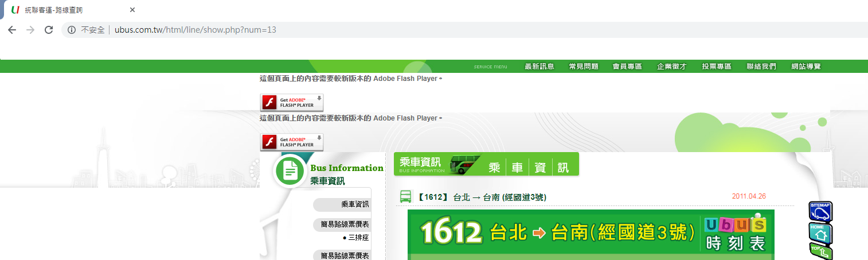Open 投票專區 in the service menu
This screenshot has width=868, height=260.
click(717, 67)
